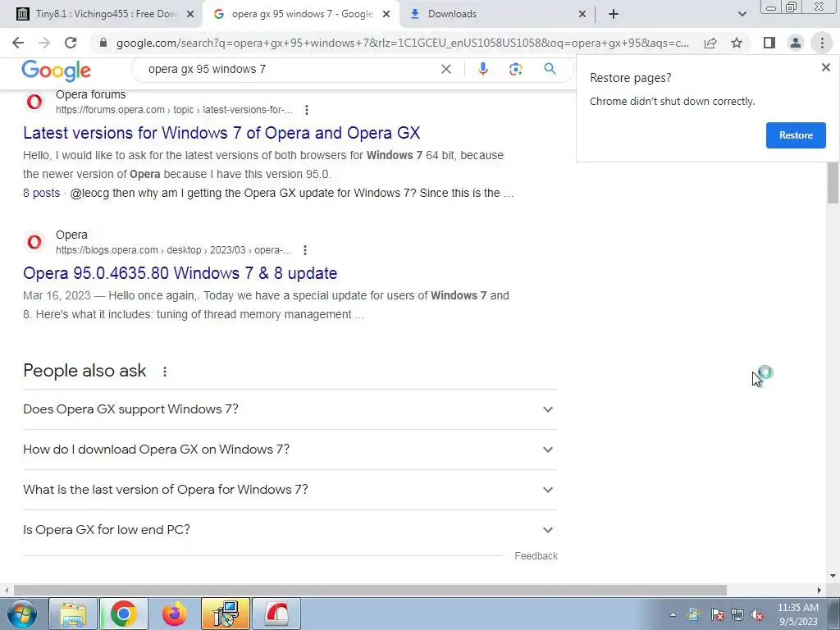Click the forward navigation arrow
This screenshot has width=840, height=630.
click(44, 43)
